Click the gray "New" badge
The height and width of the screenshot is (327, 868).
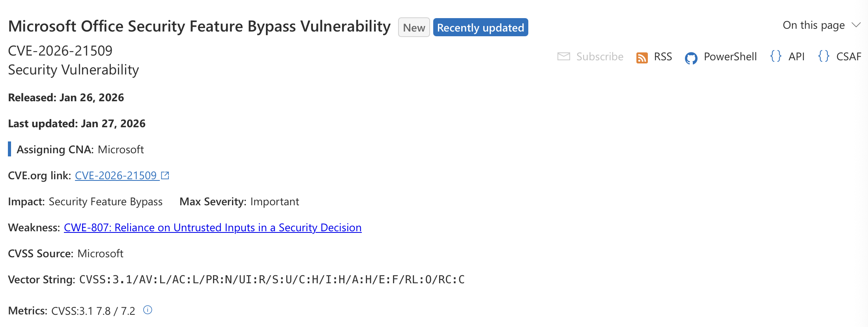[x=414, y=28]
